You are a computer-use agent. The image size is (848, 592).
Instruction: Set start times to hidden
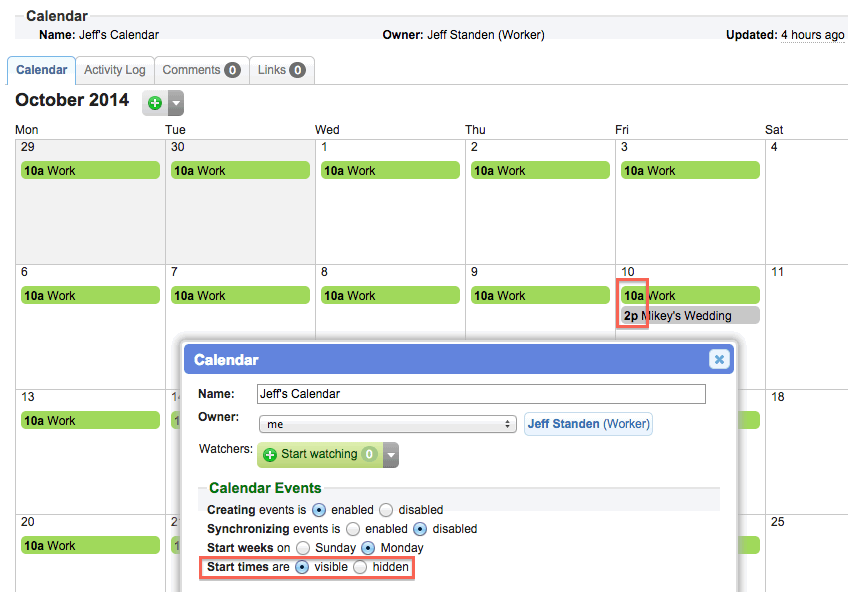pos(360,567)
